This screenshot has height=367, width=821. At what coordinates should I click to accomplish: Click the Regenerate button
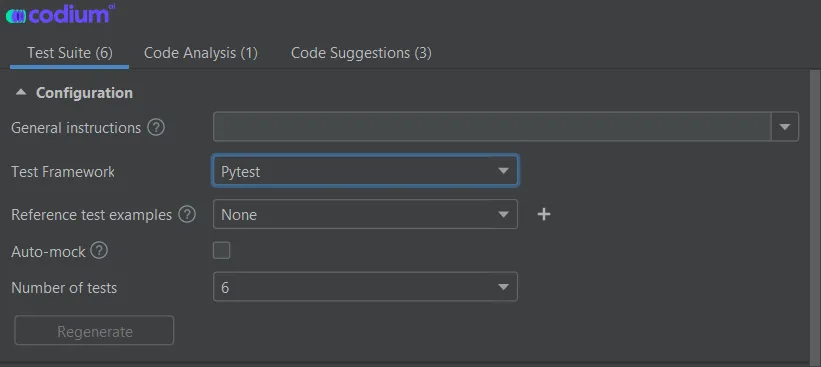click(94, 330)
